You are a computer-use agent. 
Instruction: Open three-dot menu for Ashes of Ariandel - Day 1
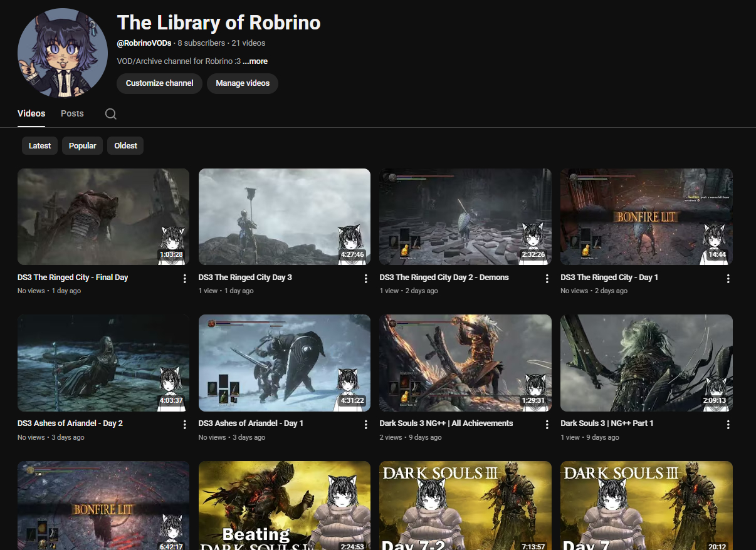(x=365, y=425)
